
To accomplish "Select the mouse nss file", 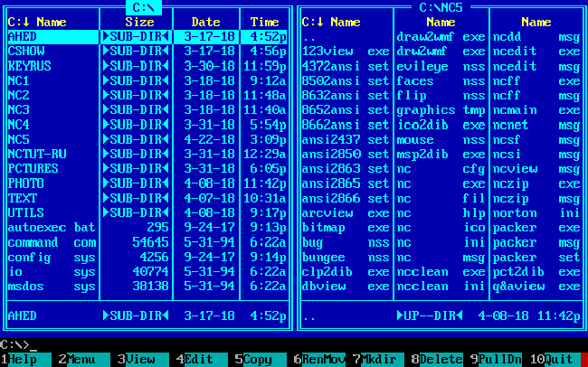I will tap(441, 139).
